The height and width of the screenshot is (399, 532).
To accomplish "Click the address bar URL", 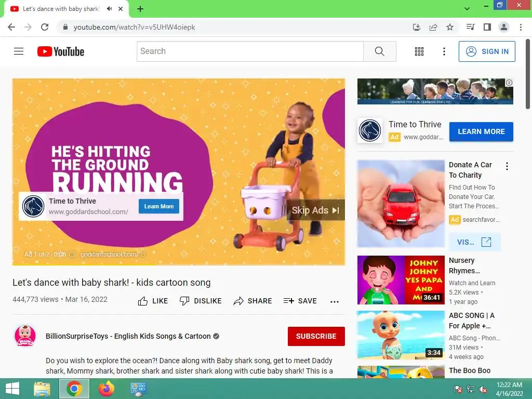I will click(x=135, y=27).
